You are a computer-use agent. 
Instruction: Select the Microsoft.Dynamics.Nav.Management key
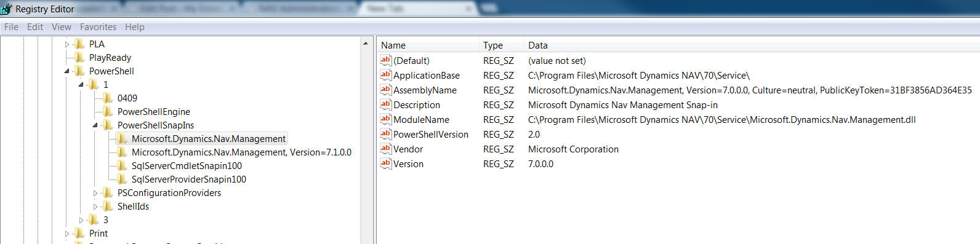click(x=209, y=139)
